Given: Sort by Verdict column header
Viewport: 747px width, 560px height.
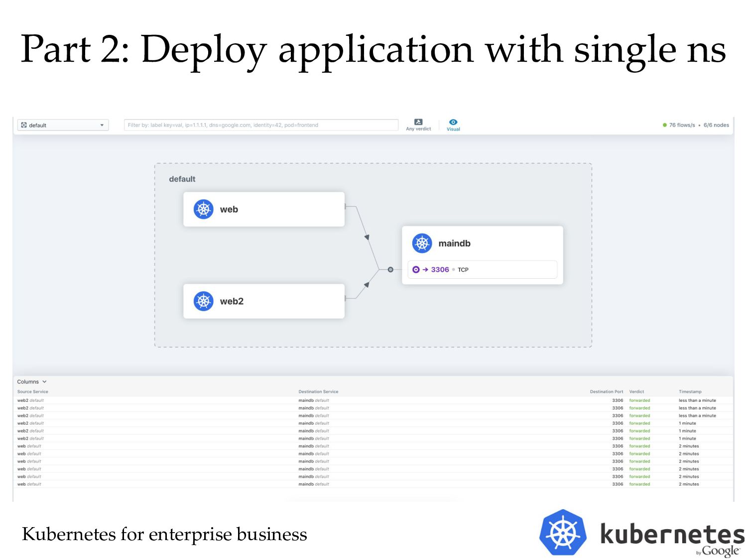Looking at the screenshot, I should point(636,392).
